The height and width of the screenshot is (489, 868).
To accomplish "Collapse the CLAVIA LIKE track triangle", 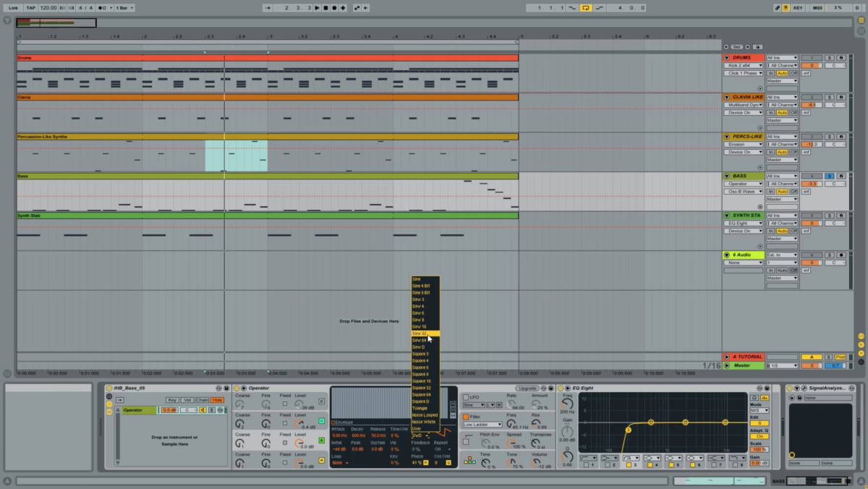I will 726,97.
